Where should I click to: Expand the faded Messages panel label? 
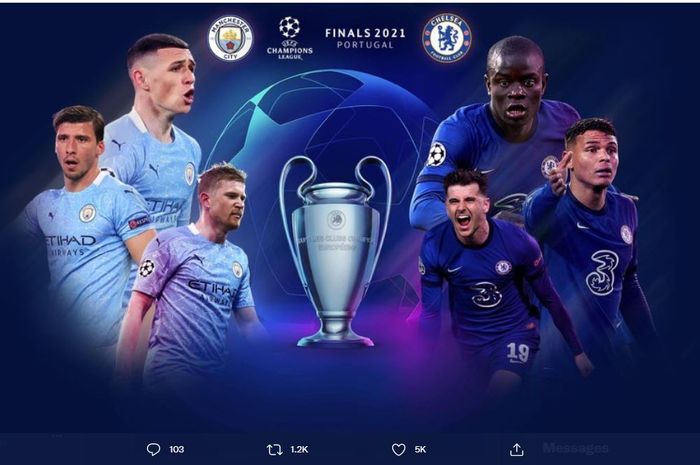(575, 448)
